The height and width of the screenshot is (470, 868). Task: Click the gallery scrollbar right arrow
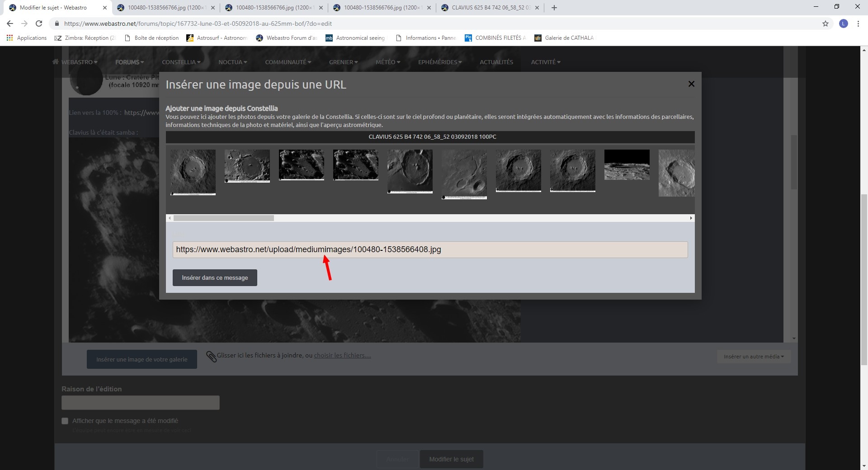click(x=691, y=218)
